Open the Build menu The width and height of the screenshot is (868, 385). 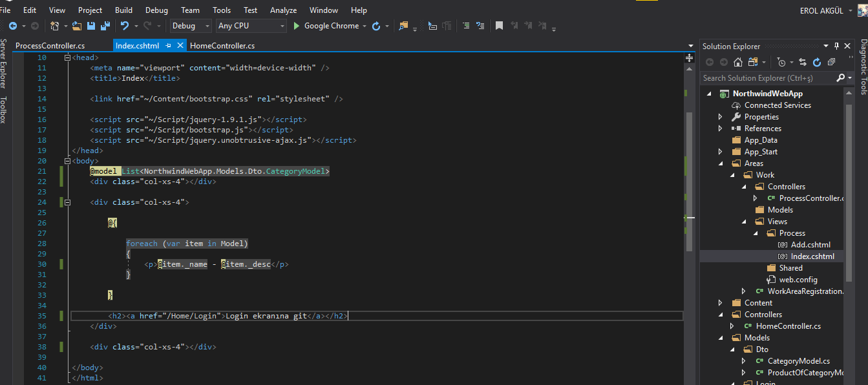(x=123, y=10)
